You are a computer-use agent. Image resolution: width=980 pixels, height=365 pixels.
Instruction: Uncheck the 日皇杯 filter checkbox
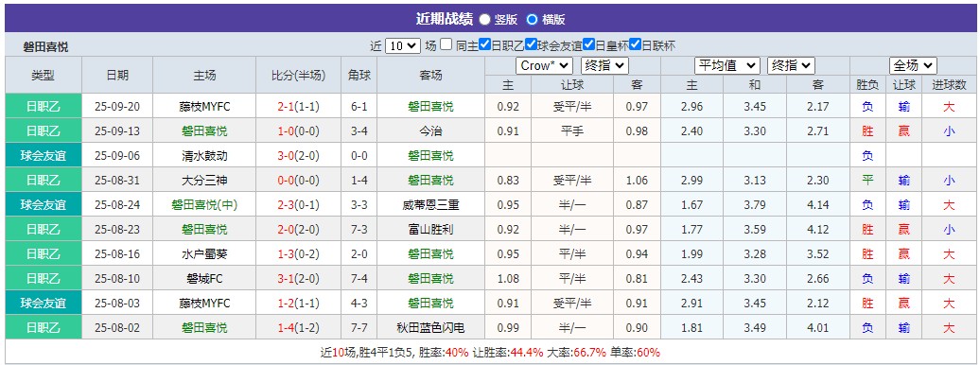(x=588, y=44)
